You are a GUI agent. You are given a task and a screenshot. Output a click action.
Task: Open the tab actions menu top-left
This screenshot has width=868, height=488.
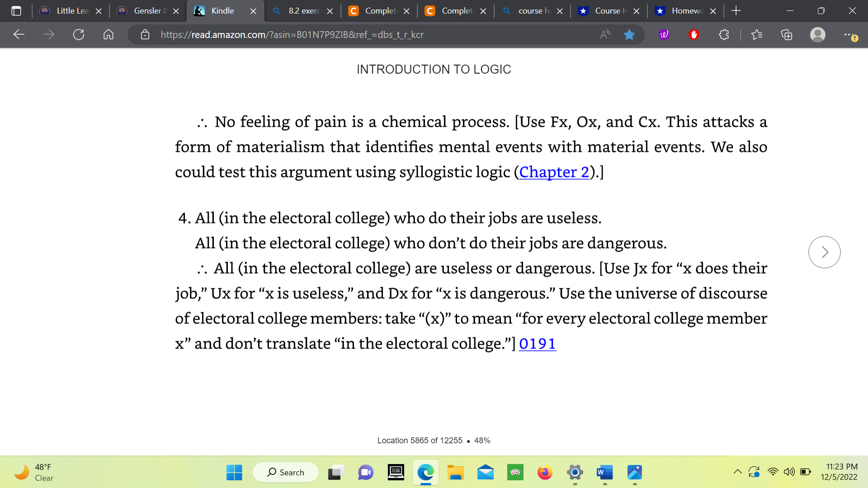click(x=16, y=11)
